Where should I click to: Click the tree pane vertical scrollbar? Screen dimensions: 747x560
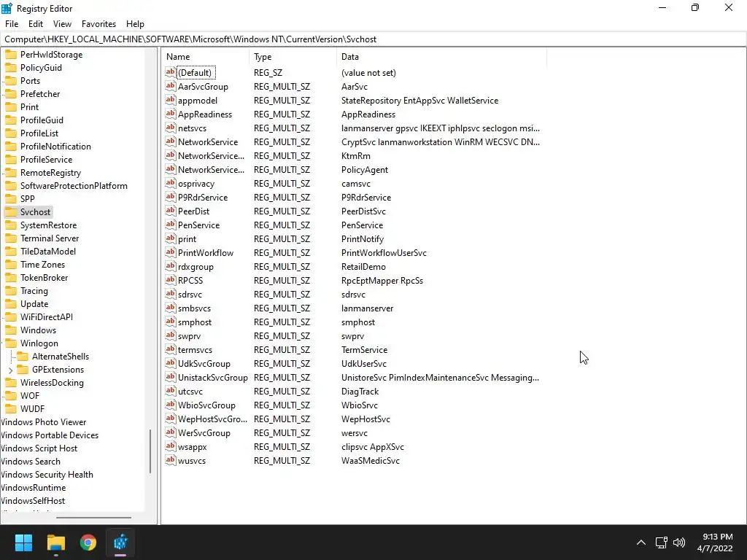click(x=150, y=451)
